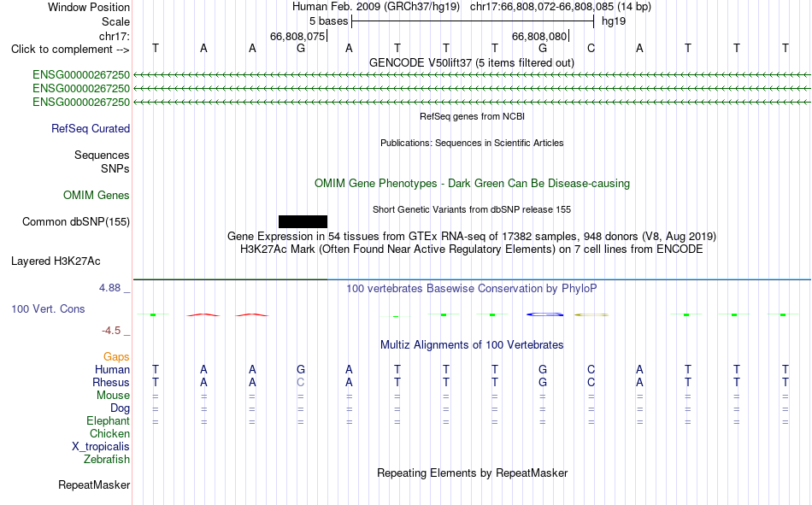The width and height of the screenshot is (812, 505).
Task: Click the Layered H3K27Ac track label
Action: click(56, 261)
